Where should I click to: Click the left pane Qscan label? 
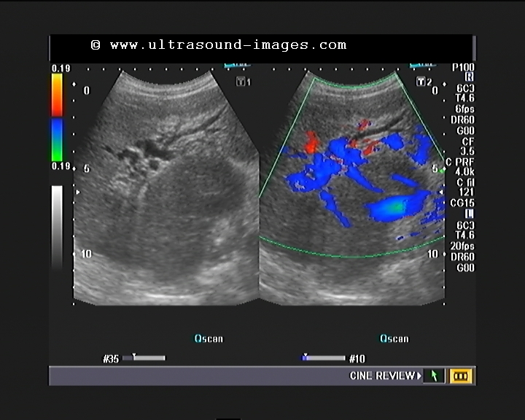209,338
